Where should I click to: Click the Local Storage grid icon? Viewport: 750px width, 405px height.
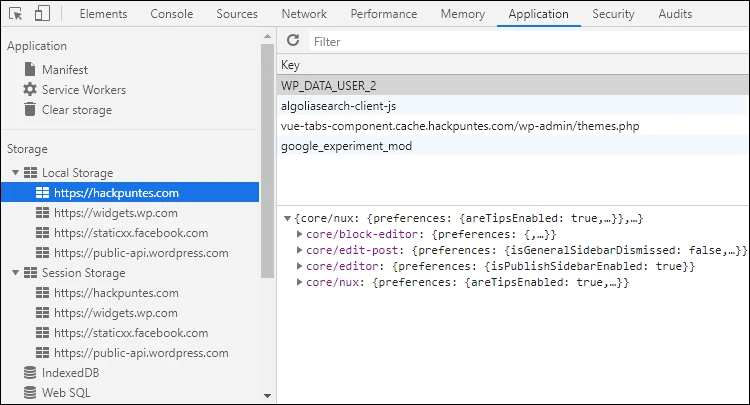(x=30, y=173)
